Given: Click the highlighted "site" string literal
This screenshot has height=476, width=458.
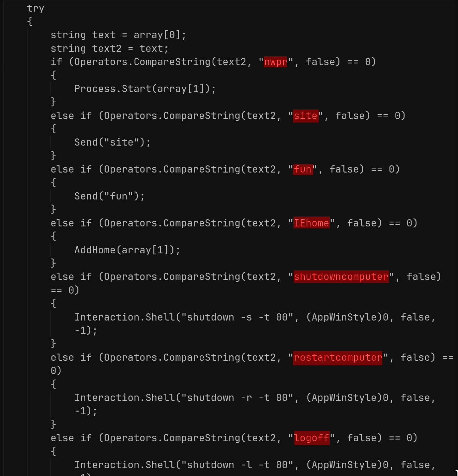Looking at the screenshot, I should click(x=305, y=116).
